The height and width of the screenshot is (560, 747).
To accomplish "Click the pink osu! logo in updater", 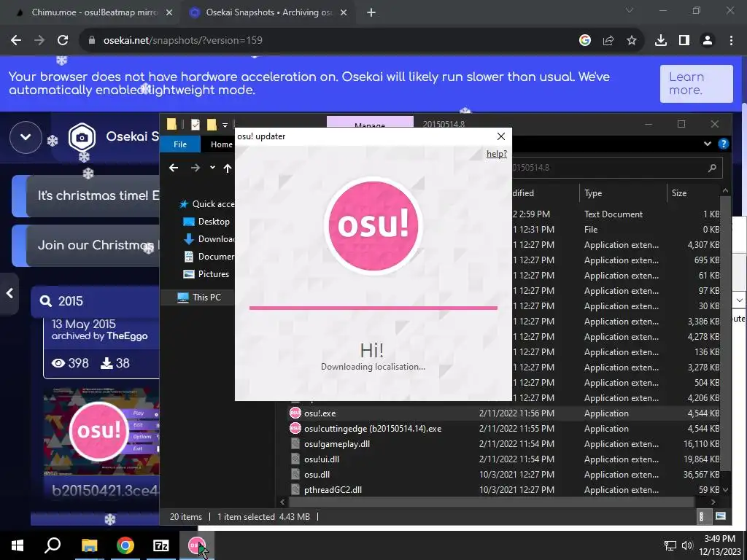I will [x=373, y=225].
